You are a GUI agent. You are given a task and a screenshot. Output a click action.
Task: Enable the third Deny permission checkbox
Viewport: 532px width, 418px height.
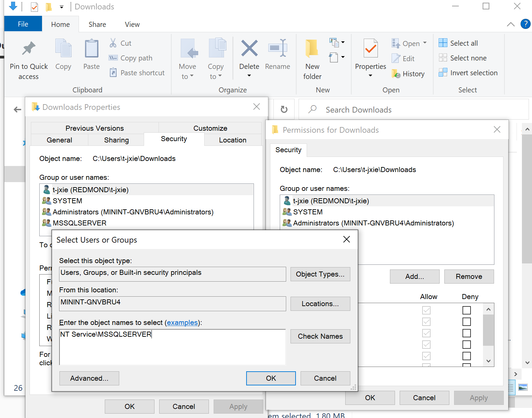point(467,333)
